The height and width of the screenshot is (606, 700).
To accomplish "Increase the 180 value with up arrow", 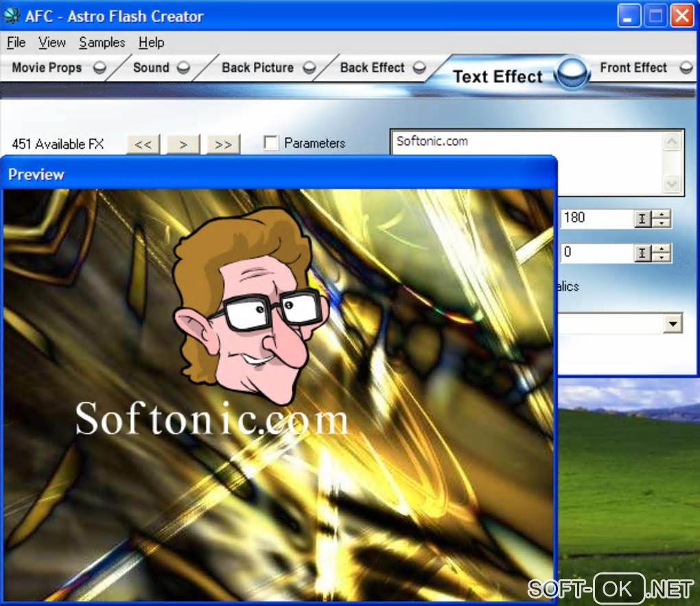I will [x=662, y=214].
